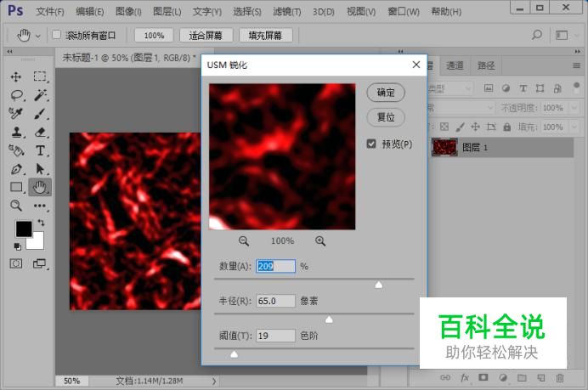Open the Opacity value dropdown

[x=574, y=108]
